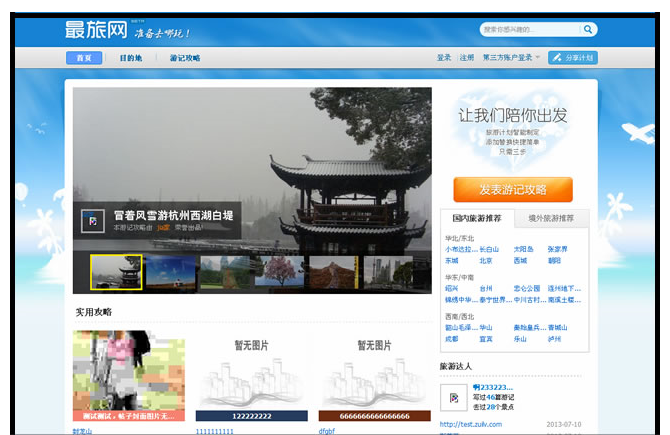Viewport: 670px width, 435px height.
Task: Open the 乐山 destination link
Action: [x=520, y=339]
